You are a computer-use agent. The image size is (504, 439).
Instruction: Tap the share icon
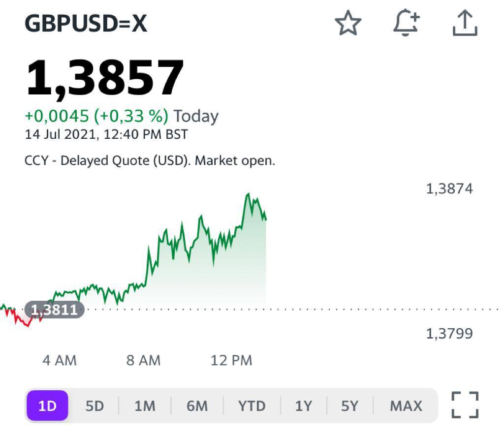point(465,23)
